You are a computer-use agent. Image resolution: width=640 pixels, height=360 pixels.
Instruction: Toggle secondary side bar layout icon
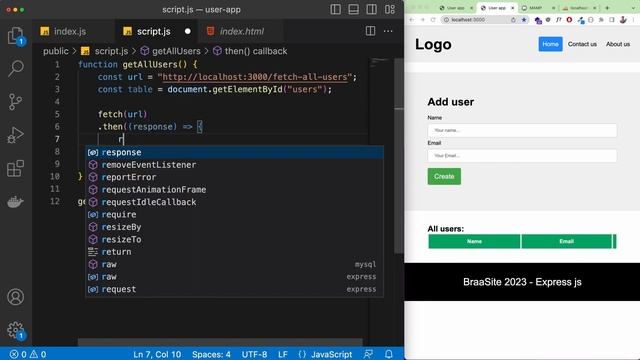pos(371,9)
